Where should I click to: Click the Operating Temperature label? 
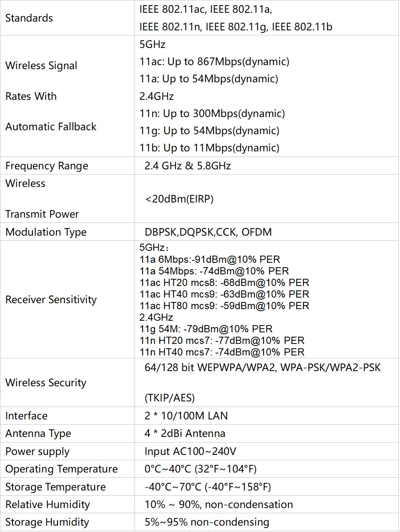pyautogui.click(x=61, y=469)
